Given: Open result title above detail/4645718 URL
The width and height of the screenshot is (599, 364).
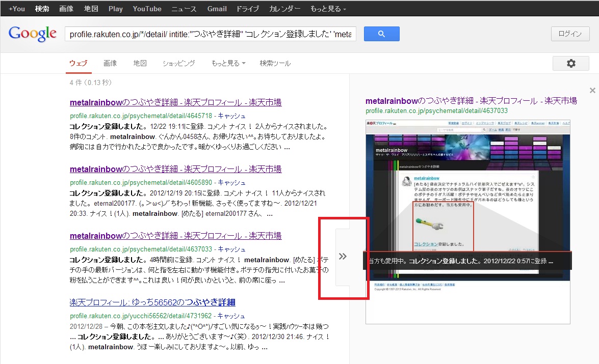Looking at the screenshot, I should coord(176,102).
